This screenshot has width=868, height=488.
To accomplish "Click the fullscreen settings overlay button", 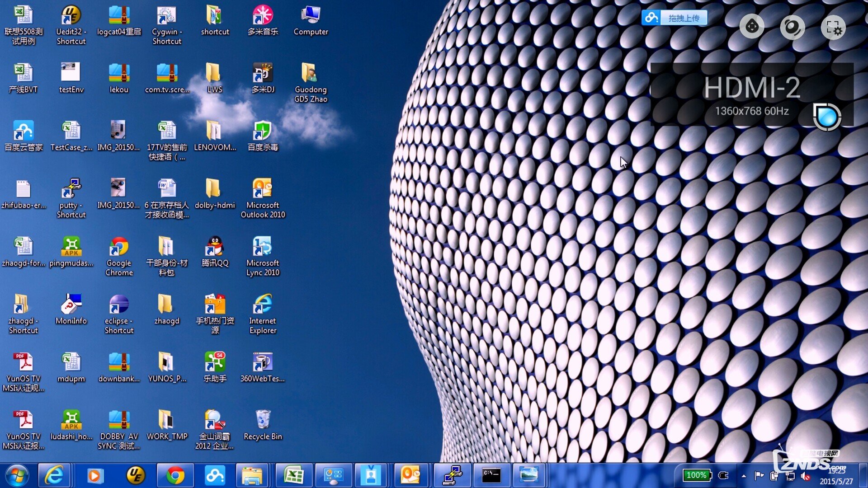I will pos(833,27).
